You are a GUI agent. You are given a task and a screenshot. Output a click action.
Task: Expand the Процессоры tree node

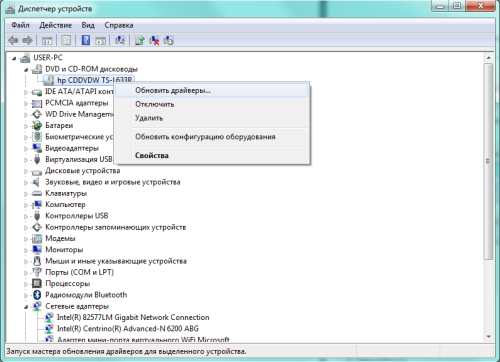coord(26,284)
